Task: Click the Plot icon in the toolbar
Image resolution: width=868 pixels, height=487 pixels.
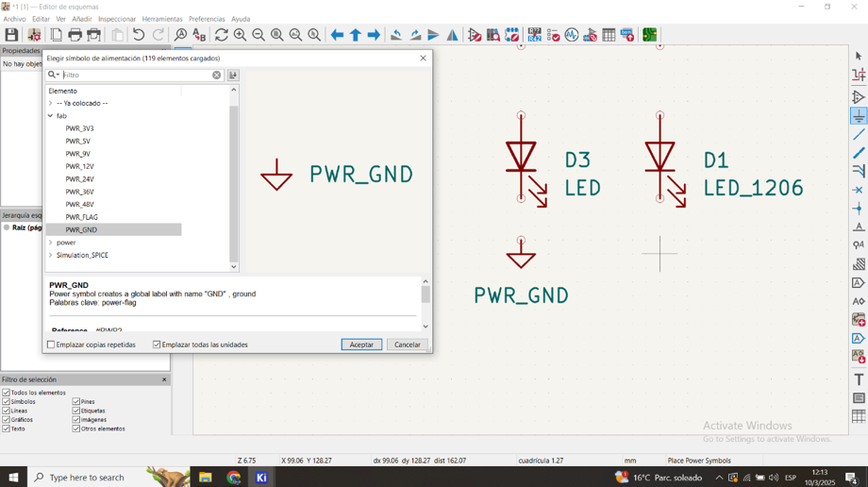Action: click(x=94, y=35)
